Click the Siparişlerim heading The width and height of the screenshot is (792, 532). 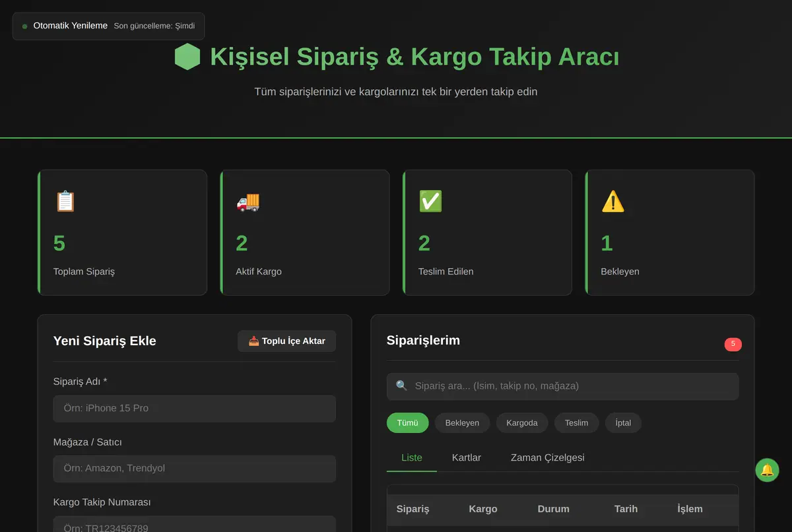[423, 341]
